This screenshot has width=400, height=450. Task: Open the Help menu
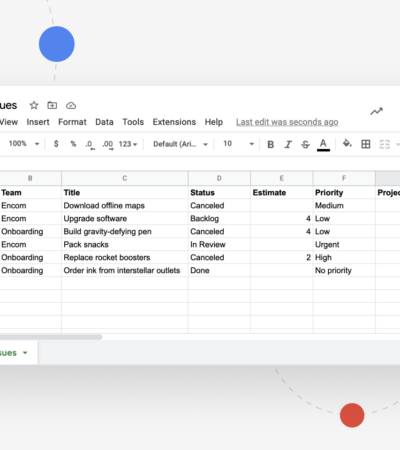click(x=214, y=122)
